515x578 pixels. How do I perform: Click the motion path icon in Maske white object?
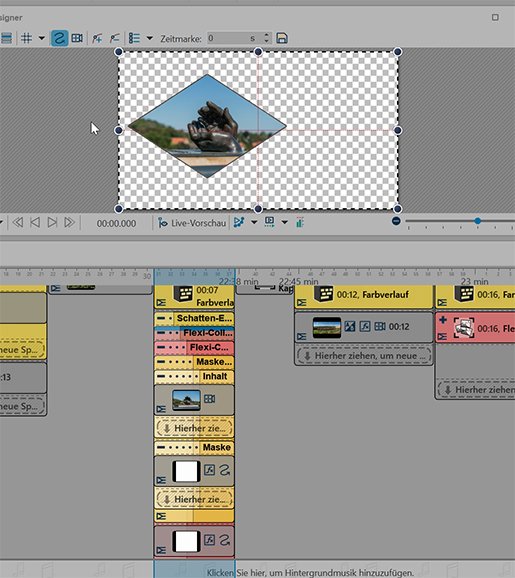(225, 470)
